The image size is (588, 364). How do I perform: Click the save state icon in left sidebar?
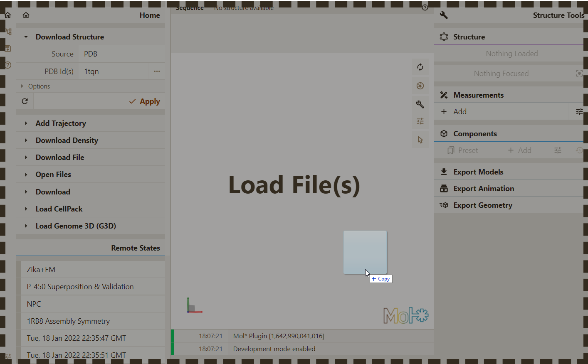tap(8, 48)
